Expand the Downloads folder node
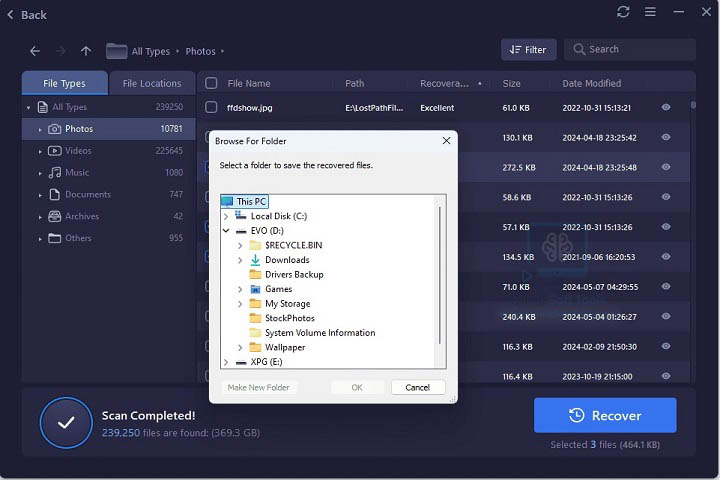This screenshot has height=480, width=720. point(240,260)
